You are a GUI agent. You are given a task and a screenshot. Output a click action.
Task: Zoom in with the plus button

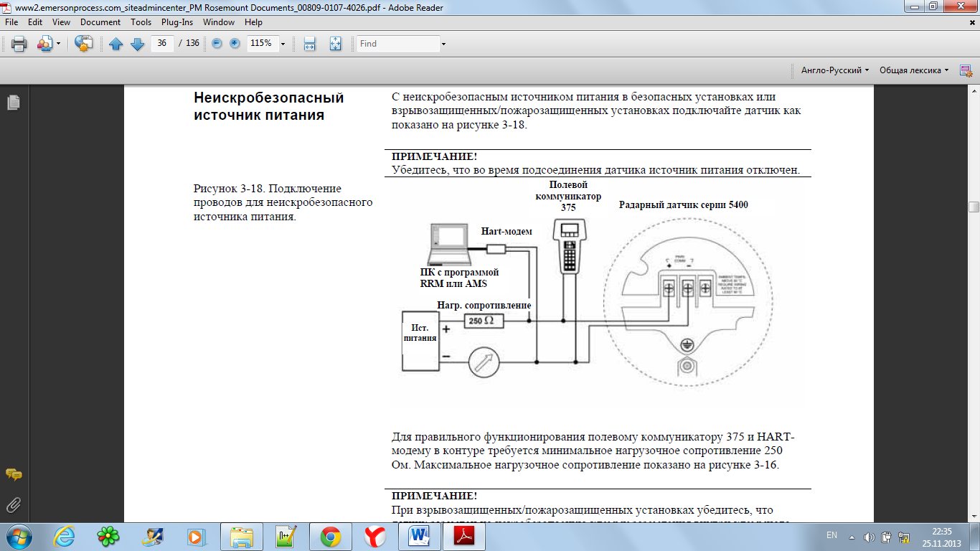[235, 43]
